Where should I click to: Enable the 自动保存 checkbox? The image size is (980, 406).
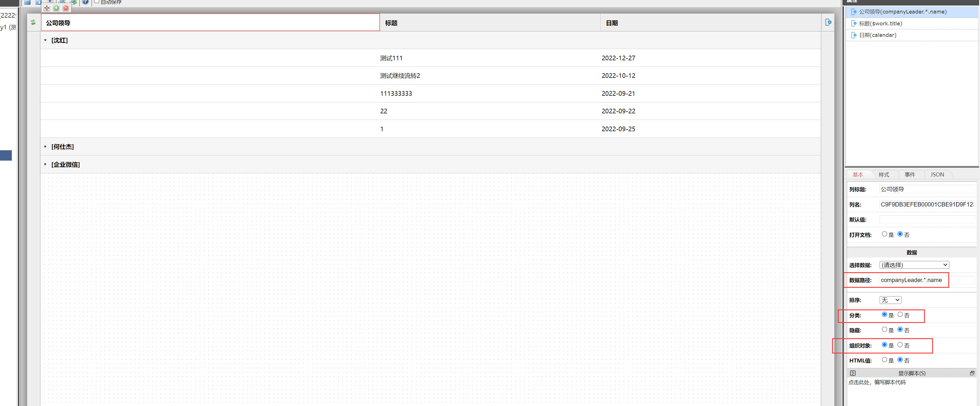click(x=97, y=1)
